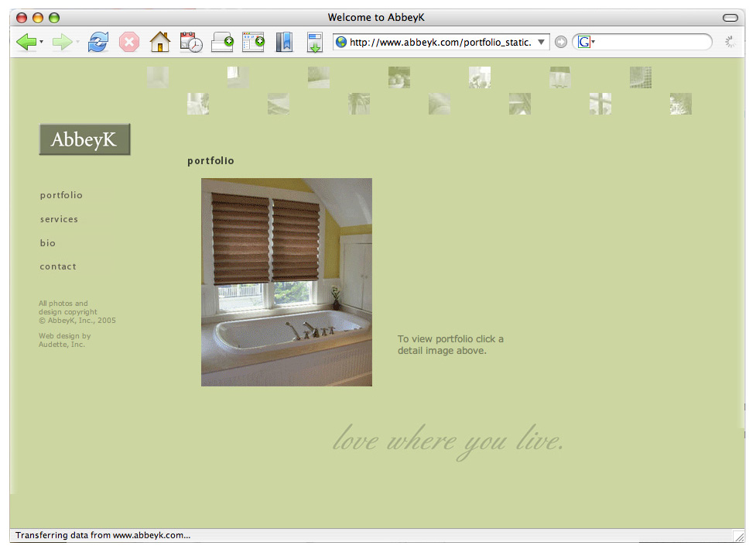Viewport: 756px width, 556px height.
Task: Click the green Back arrow button
Action: pyautogui.click(x=26, y=43)
